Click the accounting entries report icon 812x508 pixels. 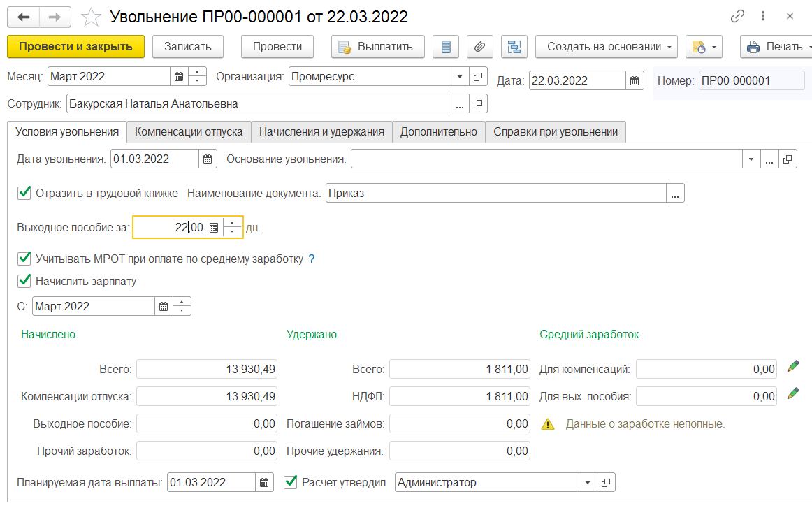tap(446, 47)
